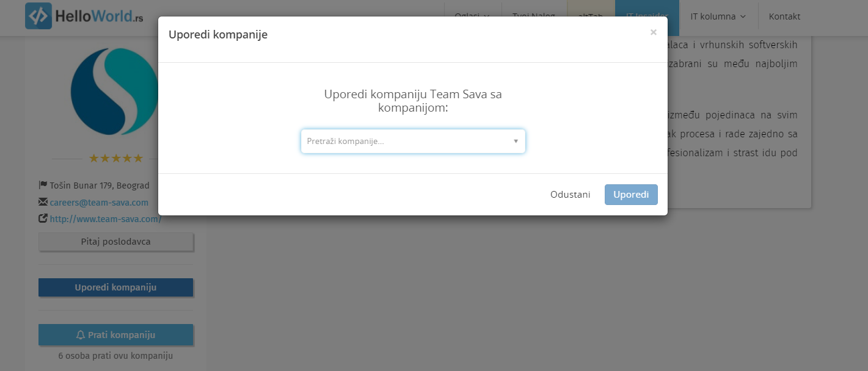Click the Uporedi confirm button
This screenshot has height=371, width=868.
pos(631,195)
